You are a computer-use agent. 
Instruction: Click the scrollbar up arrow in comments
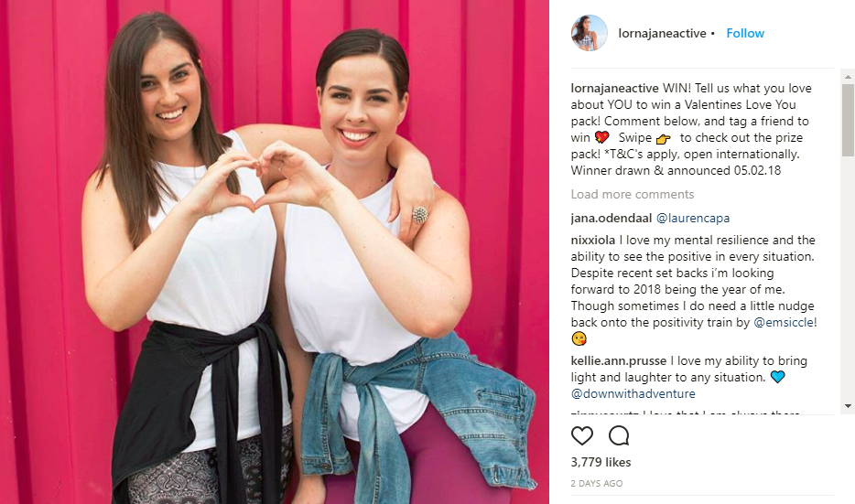tap(848, 78)
